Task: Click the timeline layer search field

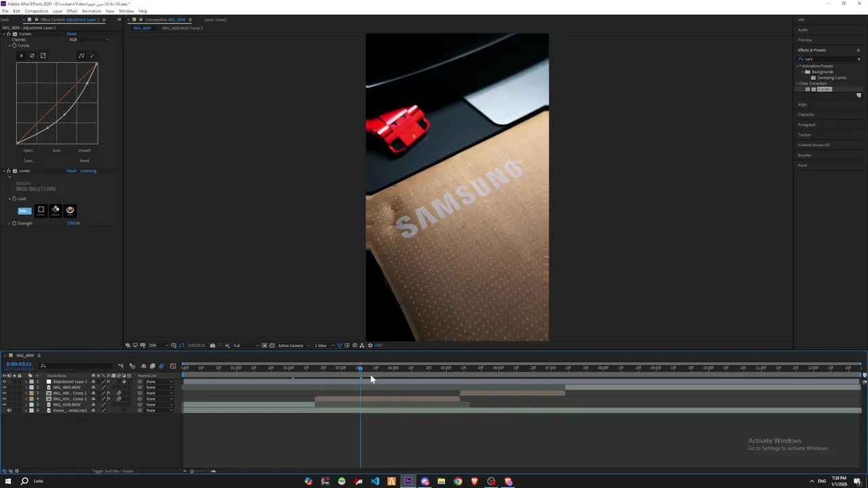Action: click(x=75, y=366)
